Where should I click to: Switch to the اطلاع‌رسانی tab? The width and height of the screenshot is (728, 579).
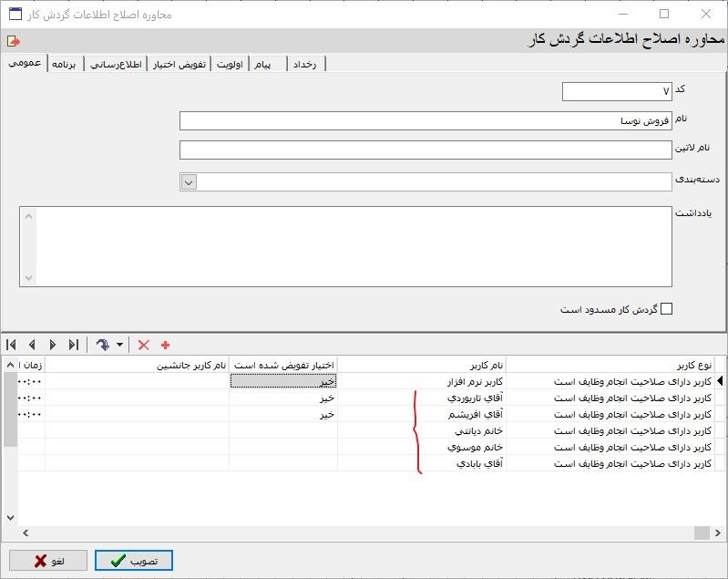tap(116, 64)
